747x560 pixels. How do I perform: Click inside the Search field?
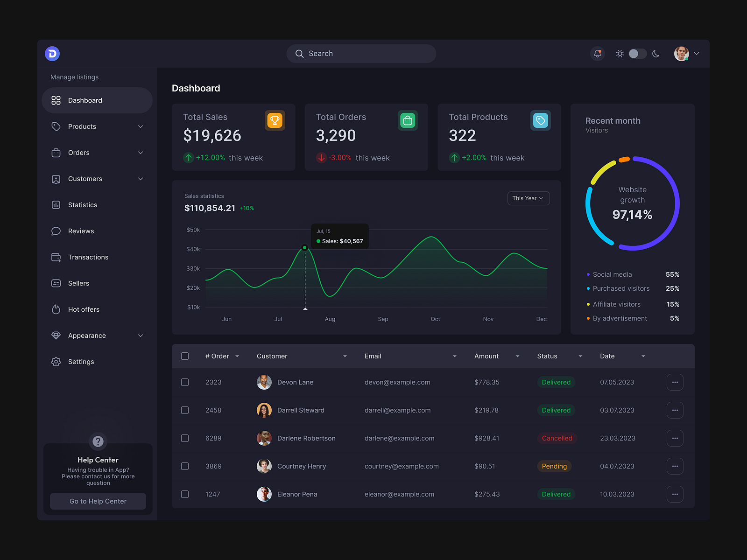[x=361, y=53]
